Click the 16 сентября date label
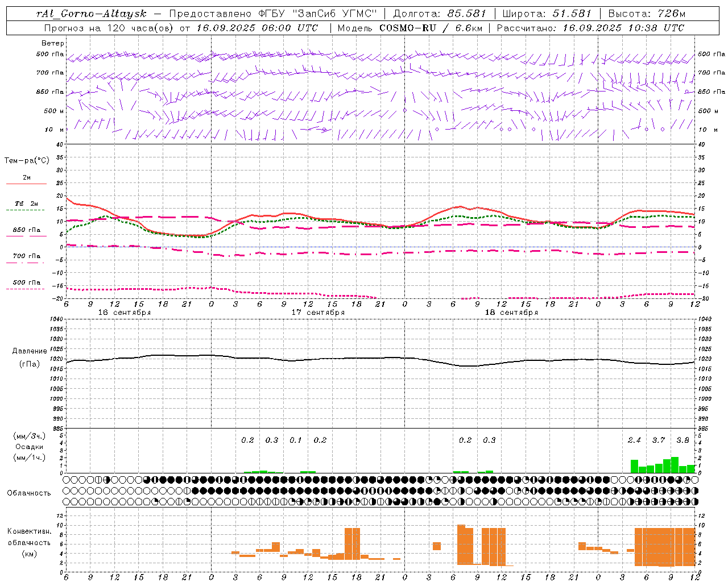The height and width of the screenshot is (582, 728). pyautogui.click(x=125, y=313)
